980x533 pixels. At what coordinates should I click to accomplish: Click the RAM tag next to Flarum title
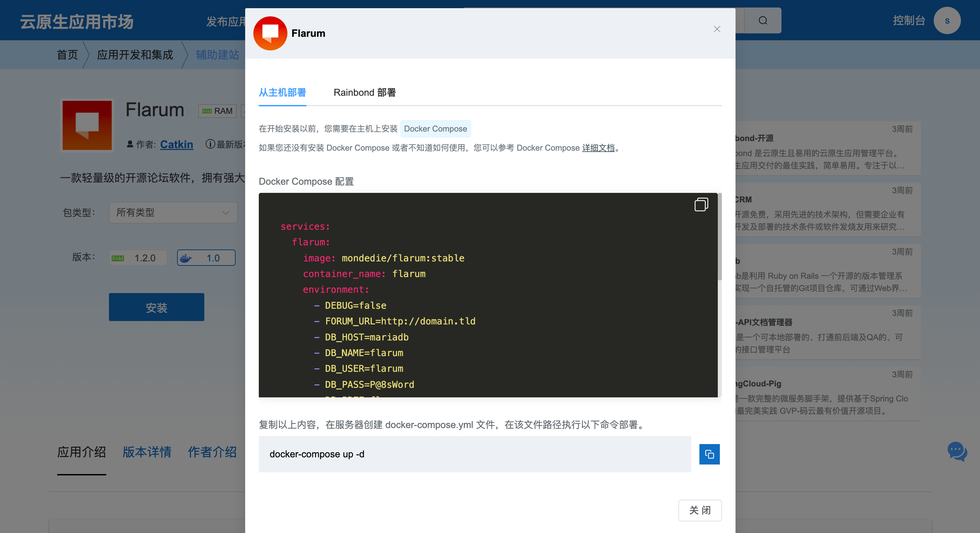[x=217, y=111]
